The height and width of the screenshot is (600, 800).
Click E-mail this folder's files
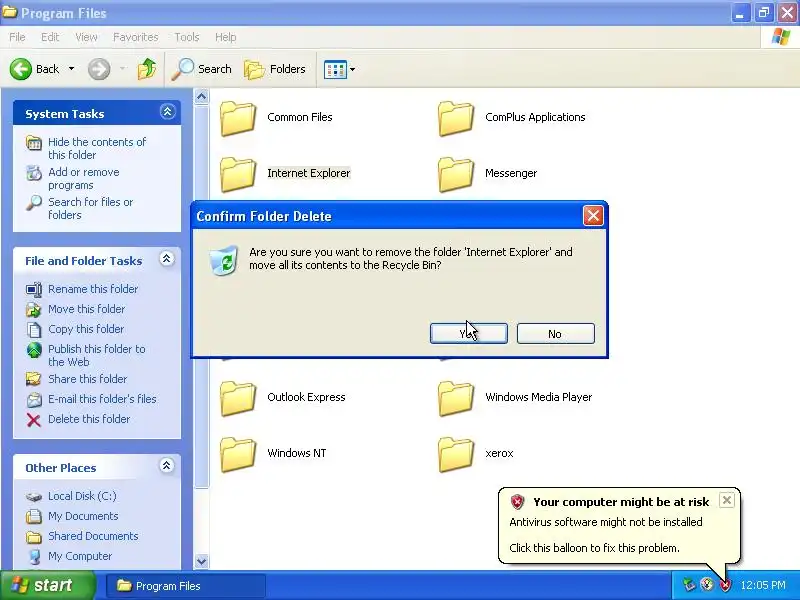(x=102, y=399)
